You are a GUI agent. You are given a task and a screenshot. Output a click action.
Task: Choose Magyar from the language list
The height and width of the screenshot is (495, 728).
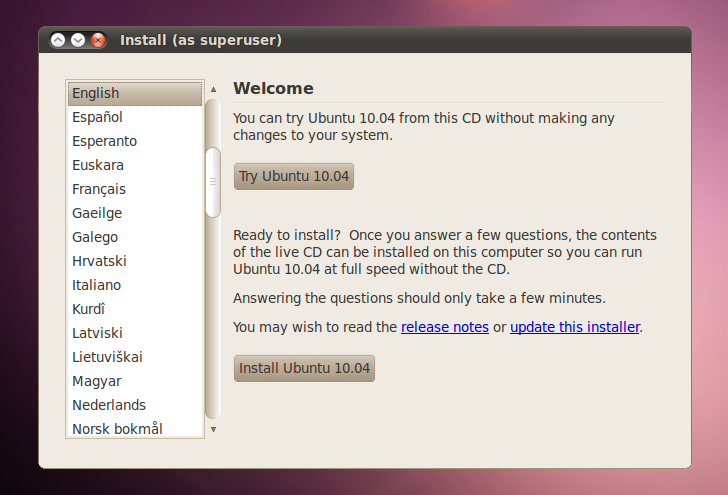pyautogui.click(x=135, y=381)
